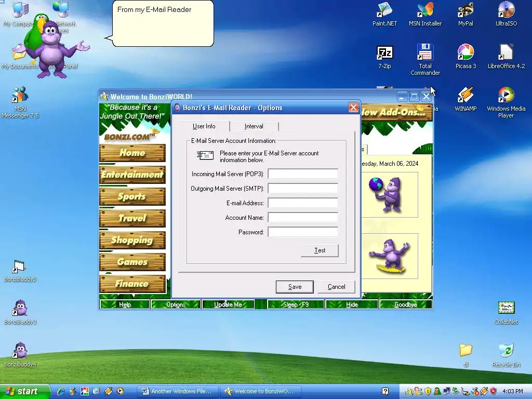Click the banana icon in system tray
The width and height of the screenshot is (532, 399).
coord(409,392)
